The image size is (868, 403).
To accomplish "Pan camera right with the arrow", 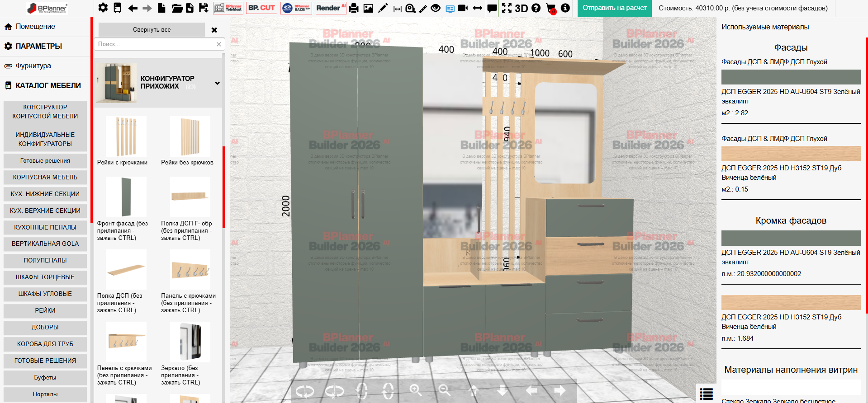I will 560,390.
